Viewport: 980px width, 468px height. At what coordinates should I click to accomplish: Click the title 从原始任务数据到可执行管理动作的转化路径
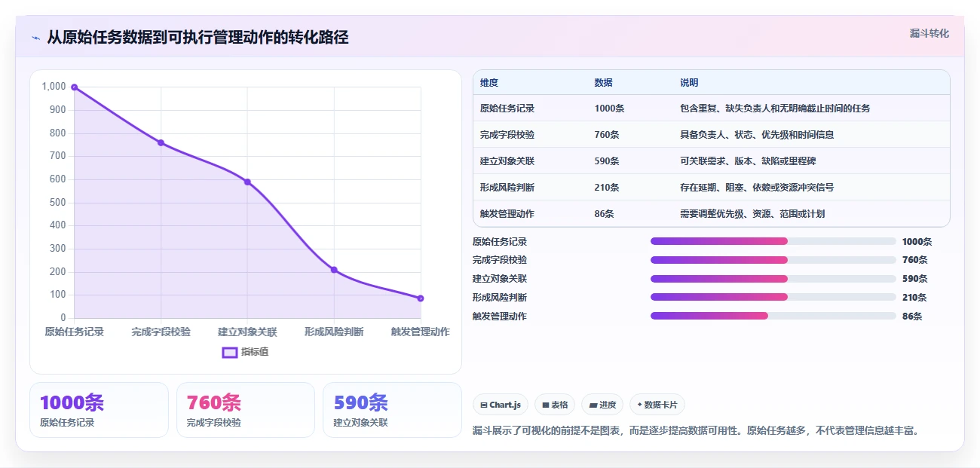pyautogui.click(x=198, y=38)
